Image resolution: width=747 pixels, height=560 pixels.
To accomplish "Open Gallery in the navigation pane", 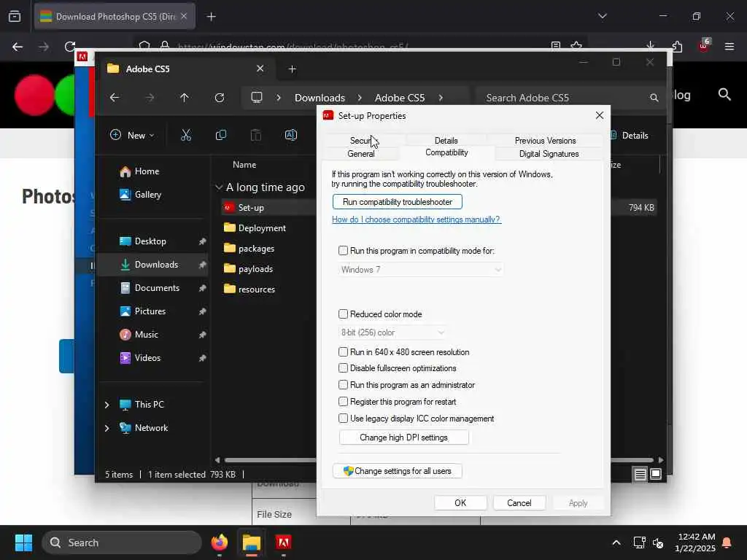I will (x=147, y=194).
